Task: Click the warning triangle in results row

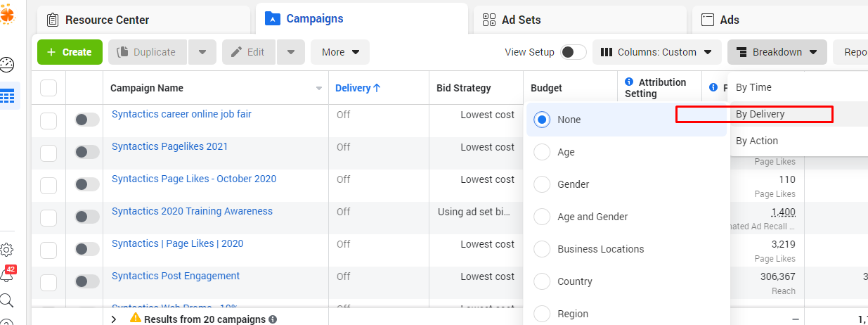Action: tap(136, 319)
